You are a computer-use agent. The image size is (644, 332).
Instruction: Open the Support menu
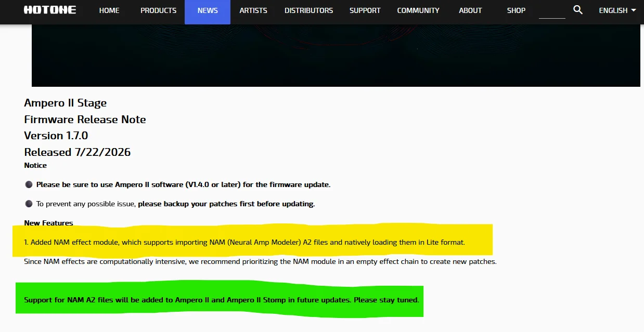pos(365,10)
